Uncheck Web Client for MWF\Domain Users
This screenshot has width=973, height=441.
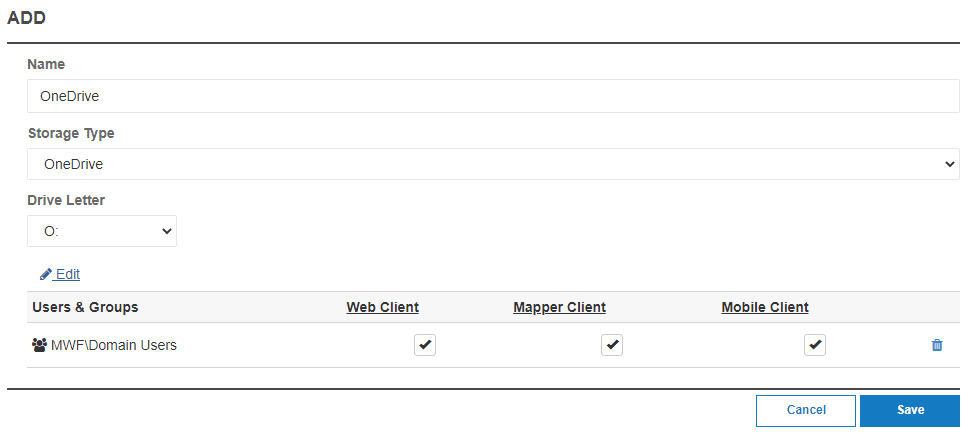[x=425, y=345]
